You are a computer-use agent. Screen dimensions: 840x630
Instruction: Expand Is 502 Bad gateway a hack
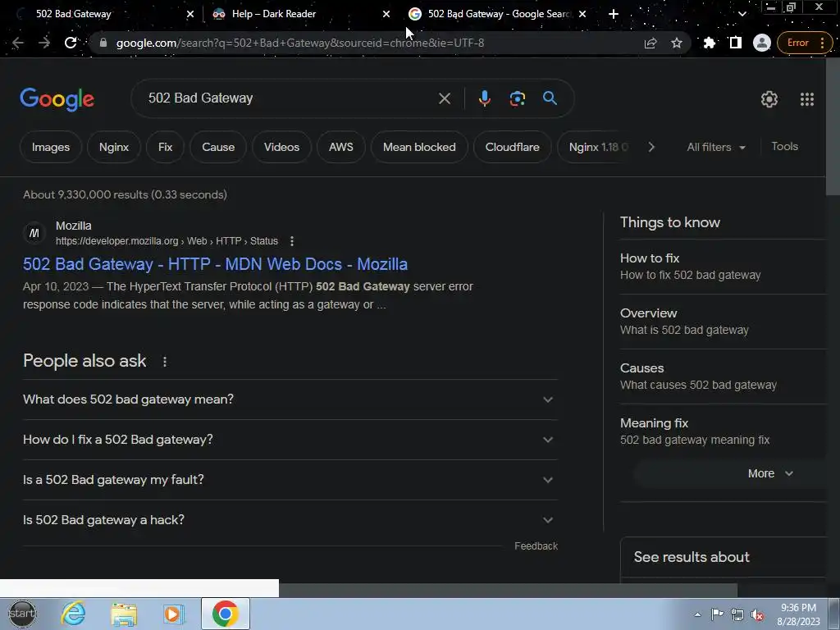click(x=290, y=520)
